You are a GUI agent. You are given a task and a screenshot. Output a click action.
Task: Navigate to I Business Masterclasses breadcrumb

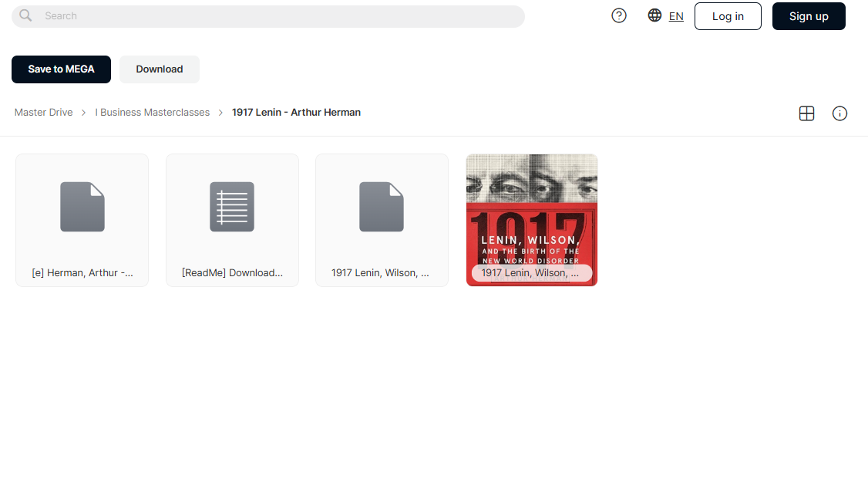152,113
